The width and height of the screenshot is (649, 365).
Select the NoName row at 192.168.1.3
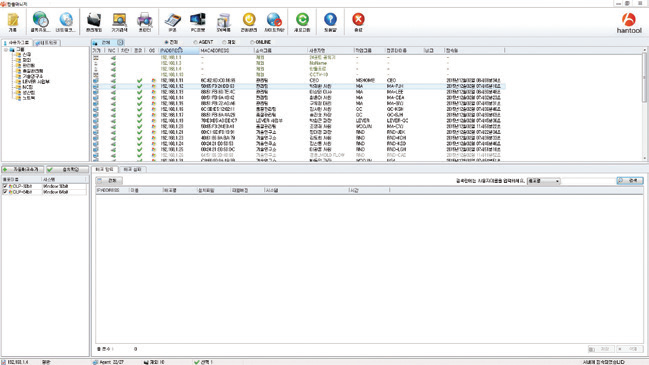pyautogui.click(x=298, y=63)
